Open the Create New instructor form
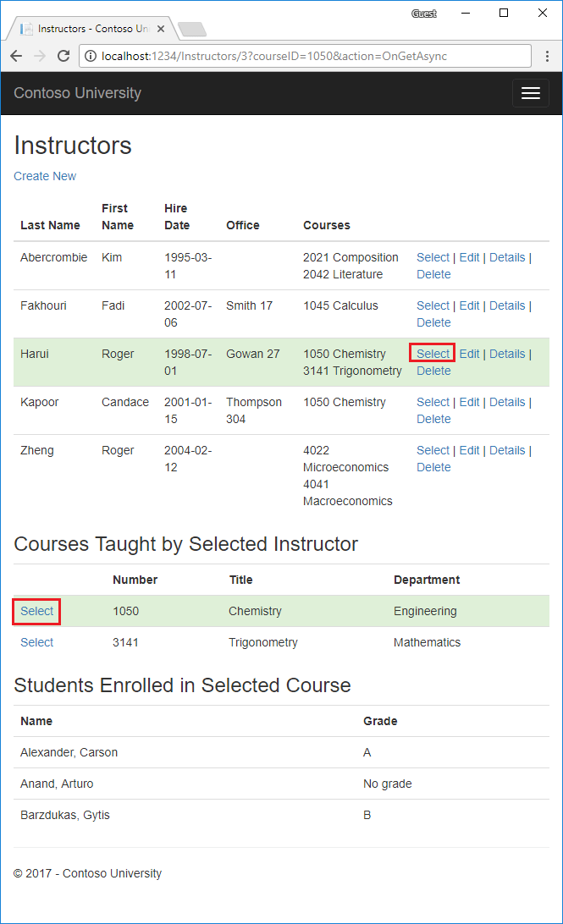This screenshot has height=924, width=563. point(45,176)
